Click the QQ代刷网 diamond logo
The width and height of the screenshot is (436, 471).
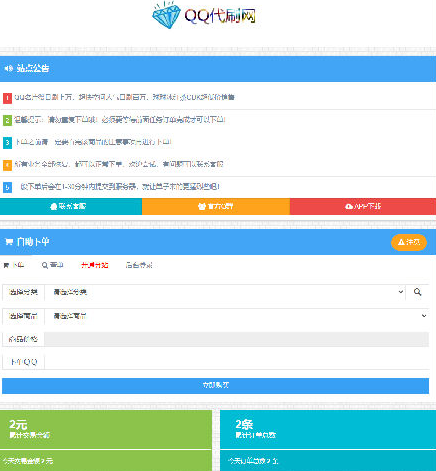click(x=204, y=15)
